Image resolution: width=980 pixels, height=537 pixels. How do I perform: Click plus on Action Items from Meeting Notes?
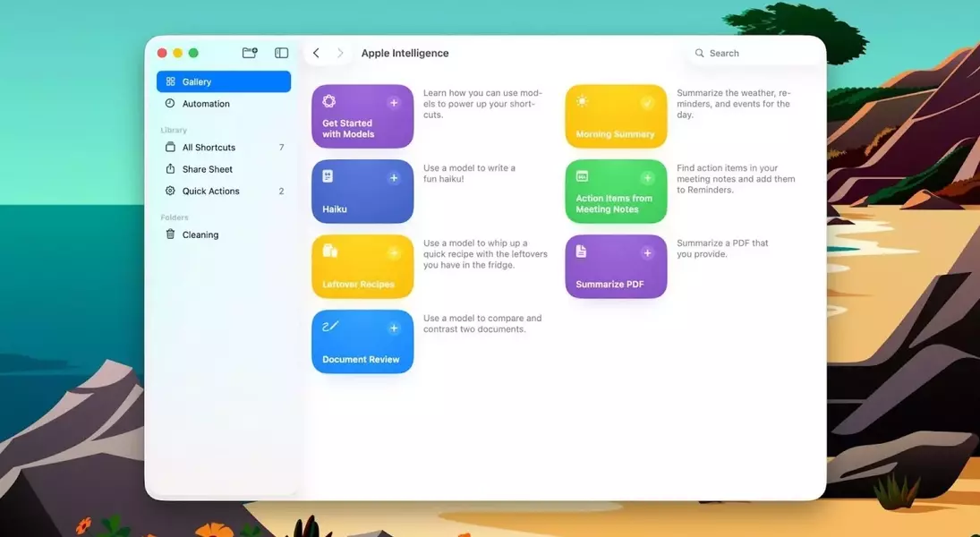click(x=647, y=178)
